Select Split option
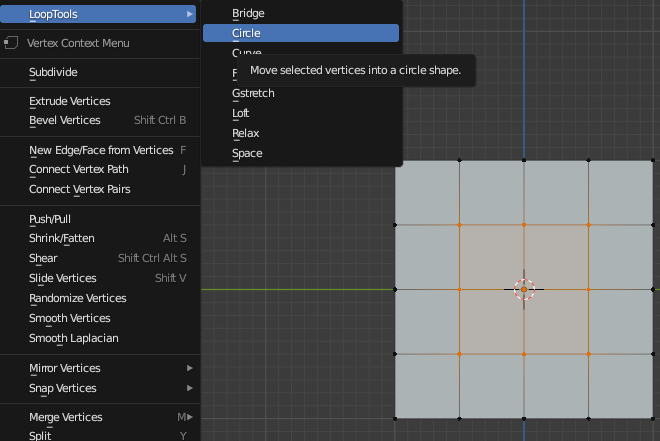The image size is (660, 441). pos(98,435)
